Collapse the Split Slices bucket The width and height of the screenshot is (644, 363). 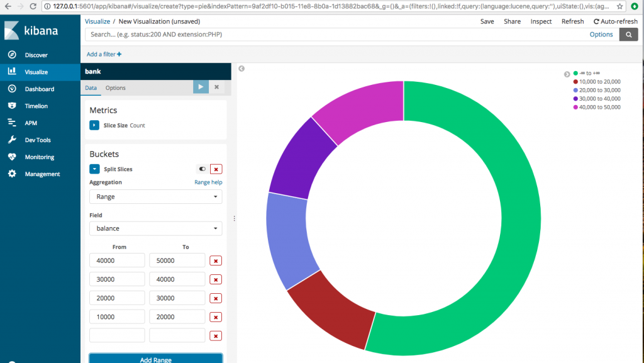[x=94, y=169]
